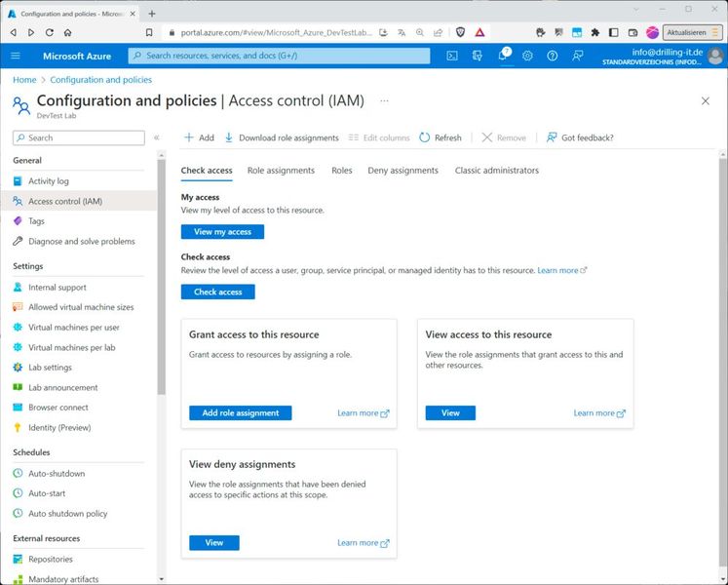The height and width of the screenshot is (585, 728).
Task: Click the Brave shield icon
Action: point(461,32)
